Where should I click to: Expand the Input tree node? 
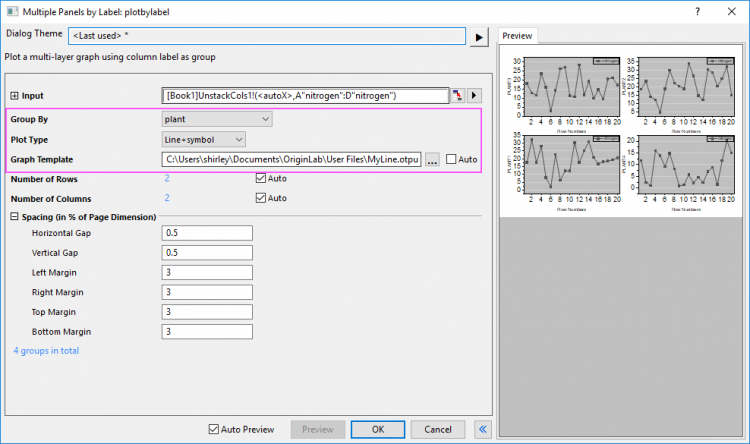tap(14, 96)
